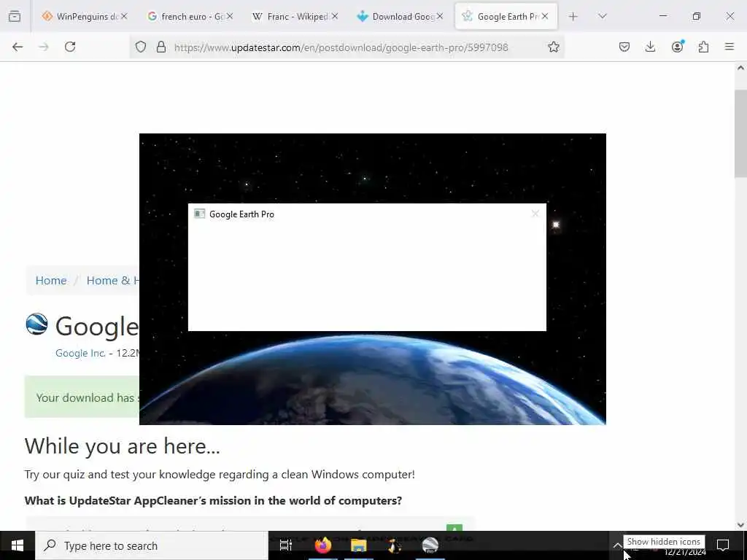Image resolution: width=747 pixels, height=560 pixels.
Task: Save page to Pocket
Action: point(624,47)
